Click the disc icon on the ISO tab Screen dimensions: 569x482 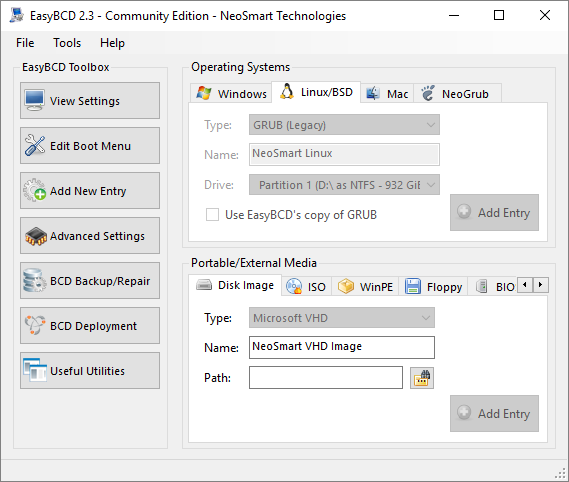[x=294, y=286]
